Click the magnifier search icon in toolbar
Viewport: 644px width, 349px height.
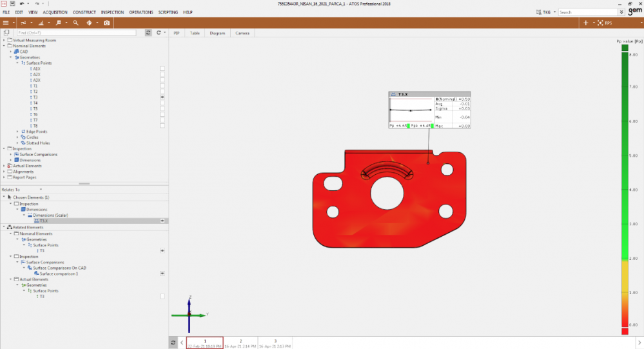75,23
